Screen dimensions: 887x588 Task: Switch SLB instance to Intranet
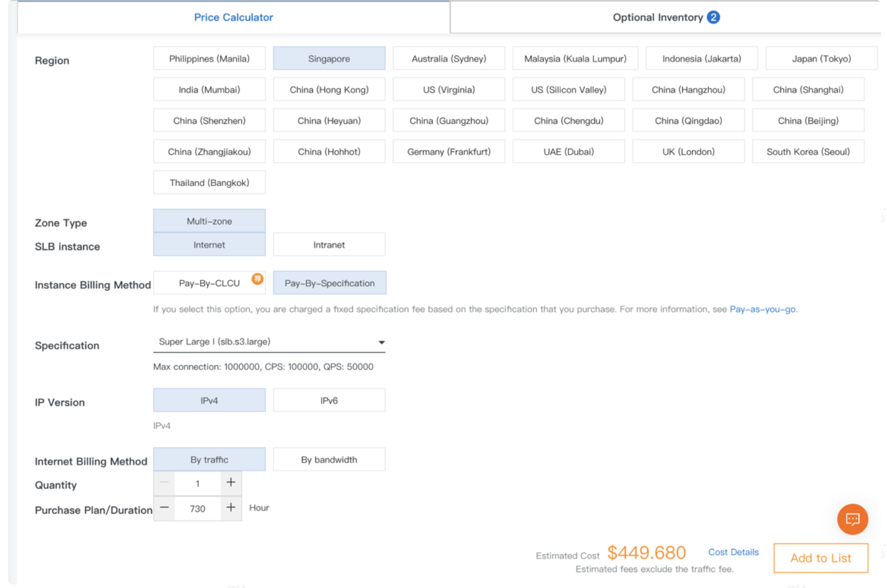pyautogui.click(x=329, y=244)
